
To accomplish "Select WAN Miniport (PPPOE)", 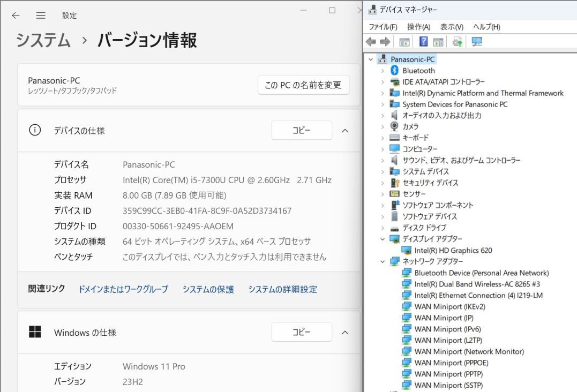I will point(451,363).
